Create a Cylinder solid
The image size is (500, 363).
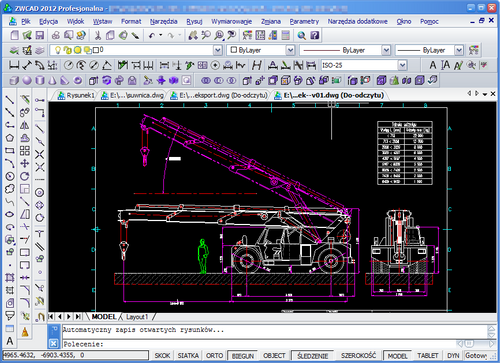(x=40, y=80)
